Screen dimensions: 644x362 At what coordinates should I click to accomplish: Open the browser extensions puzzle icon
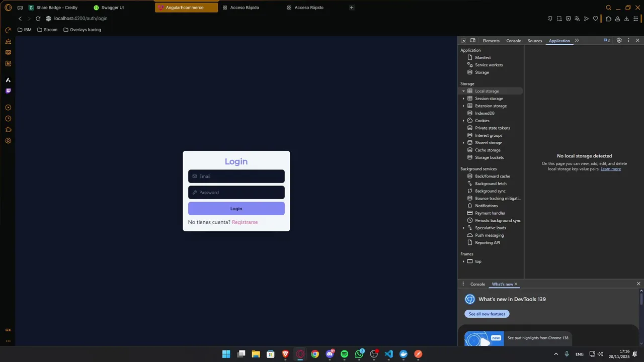608,19
